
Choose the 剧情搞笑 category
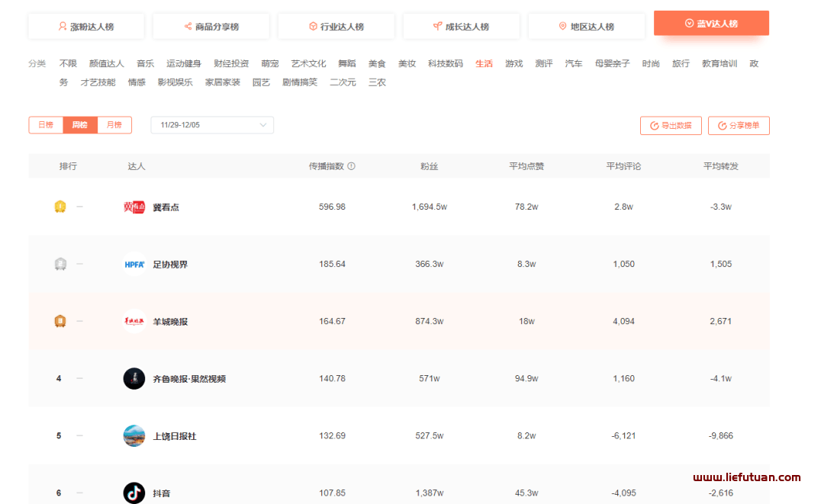(x=300, y=82)
